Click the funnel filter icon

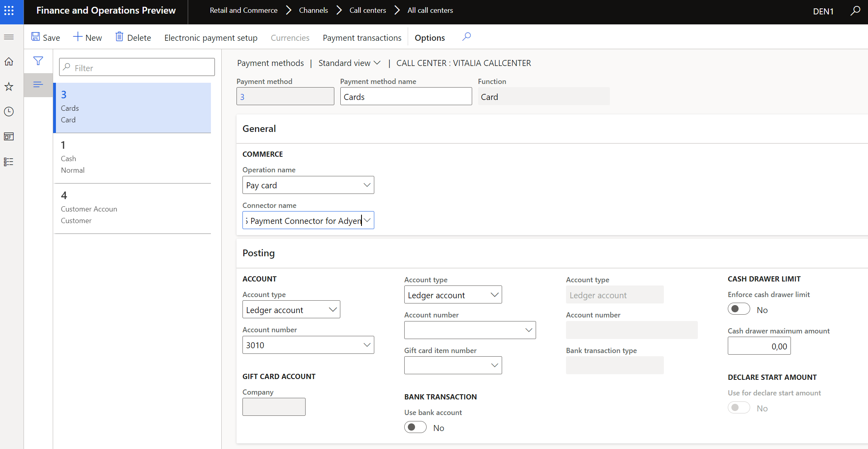(x=38, y=61)
